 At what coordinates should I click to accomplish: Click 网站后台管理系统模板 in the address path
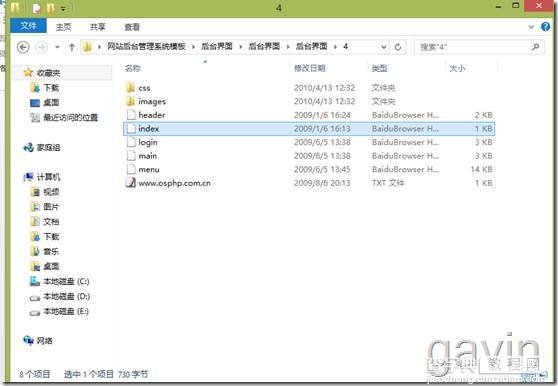coord(146,46)
